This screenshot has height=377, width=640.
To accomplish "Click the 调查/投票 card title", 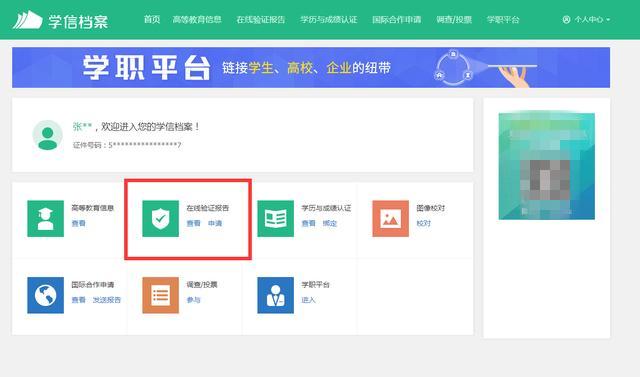I will (202, 284).
